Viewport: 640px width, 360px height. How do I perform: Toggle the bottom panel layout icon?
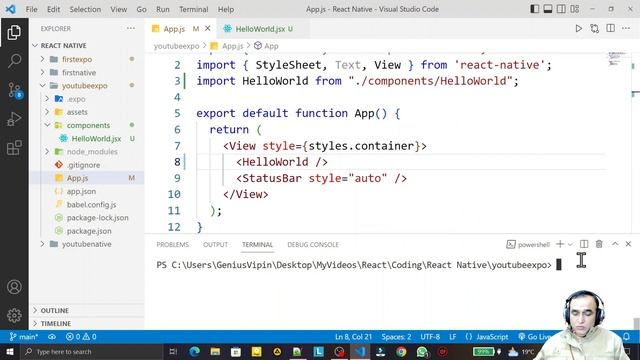[x=548, y=9]
